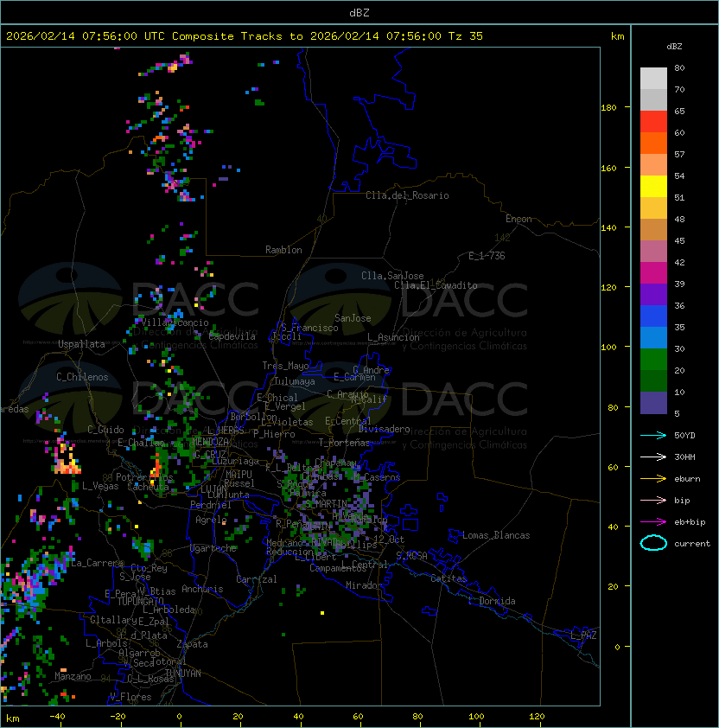This screenshot has height=728, width=719.
Task: Click the 'S_Francisco' place label
Action: click(309, 328)
